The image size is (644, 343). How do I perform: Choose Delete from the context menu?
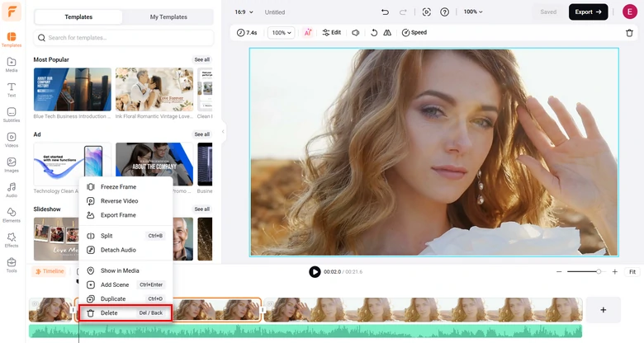click(x=125, y=313)
